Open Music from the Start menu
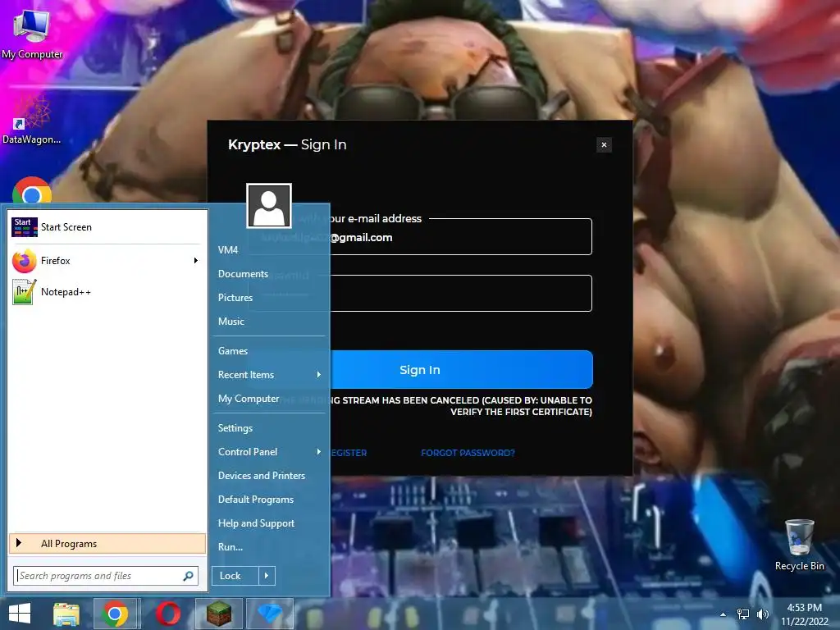Image resolution: width=840 pixels, height=630 pixels. tap(270, 322)
